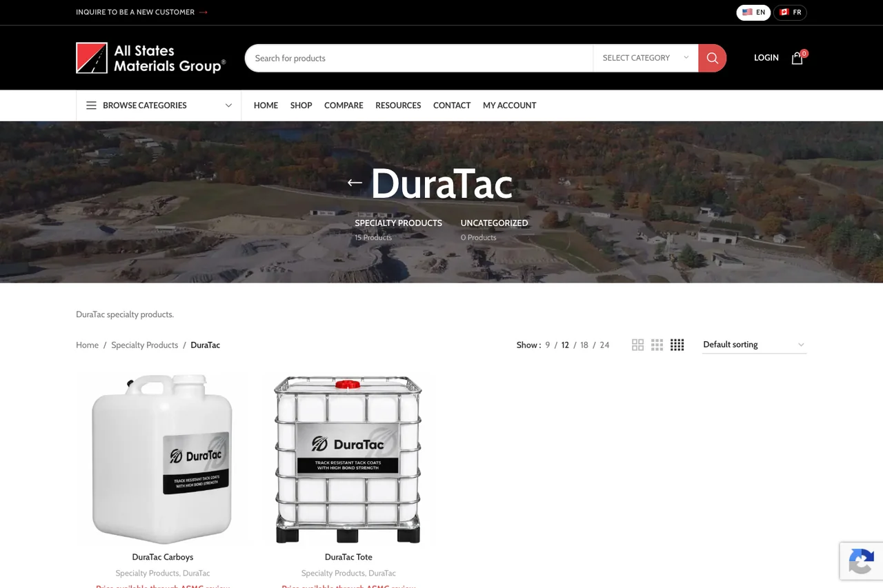Open the Default sorting dropdown

click(x=754, y=345)
